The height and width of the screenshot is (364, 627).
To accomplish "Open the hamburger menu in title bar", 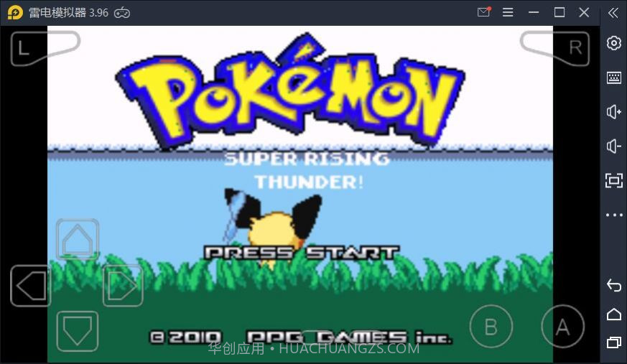I will click(508, 12).
